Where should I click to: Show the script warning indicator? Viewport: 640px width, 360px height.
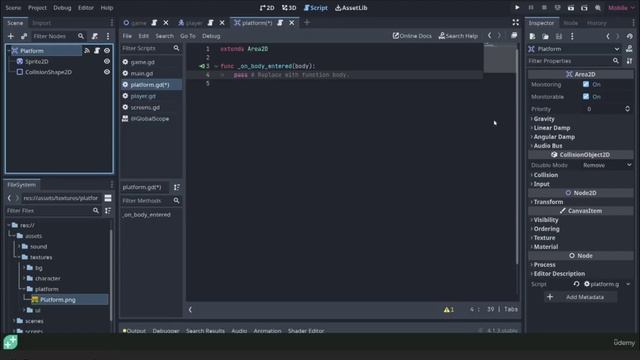(x=449, y=309)
